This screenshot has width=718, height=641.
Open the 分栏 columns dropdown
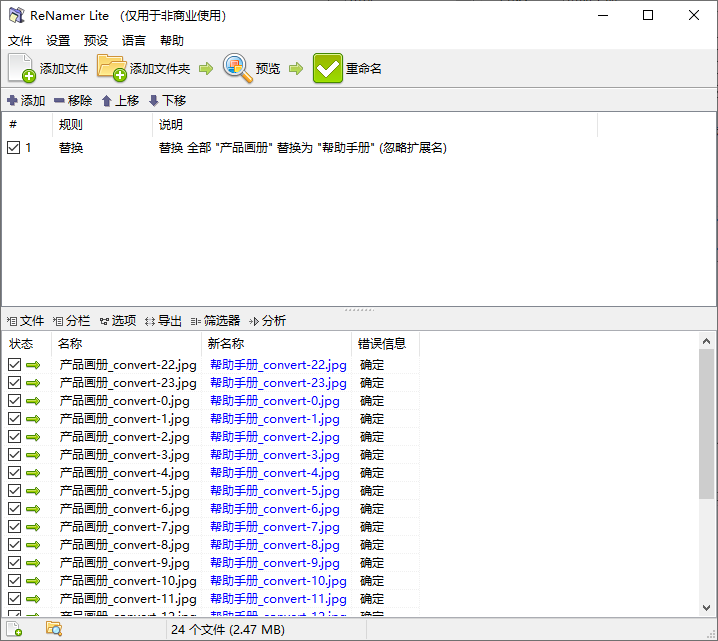(72, 321)
